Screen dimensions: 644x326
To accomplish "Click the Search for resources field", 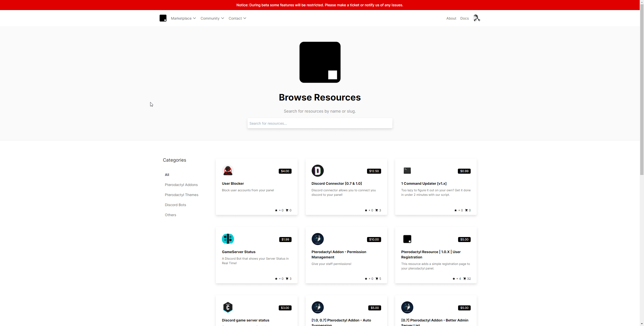I will tap(320, 123).
